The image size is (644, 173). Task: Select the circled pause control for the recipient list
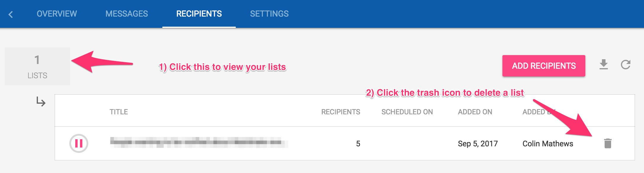coord(78,143)
